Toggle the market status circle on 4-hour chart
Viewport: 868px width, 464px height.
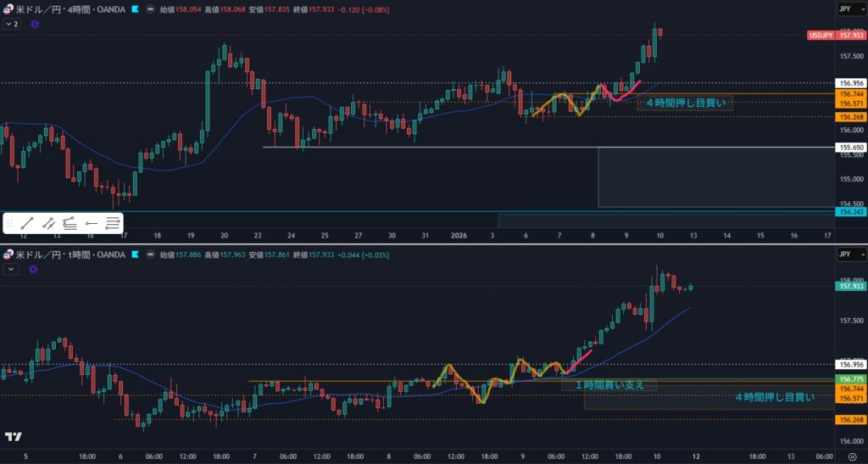(x=150, y=8)
